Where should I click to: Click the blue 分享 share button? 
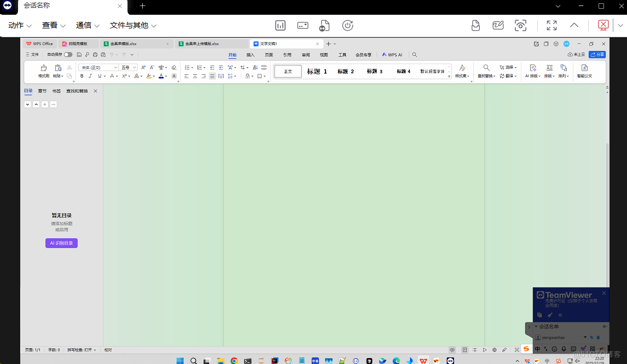[x=597, y=55]
